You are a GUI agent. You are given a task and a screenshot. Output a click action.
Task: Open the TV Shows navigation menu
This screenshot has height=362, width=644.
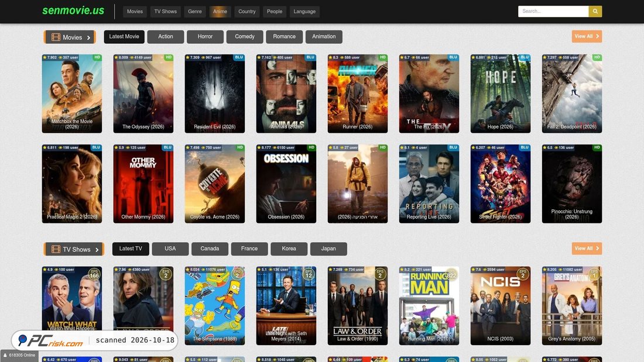point(166,12)
